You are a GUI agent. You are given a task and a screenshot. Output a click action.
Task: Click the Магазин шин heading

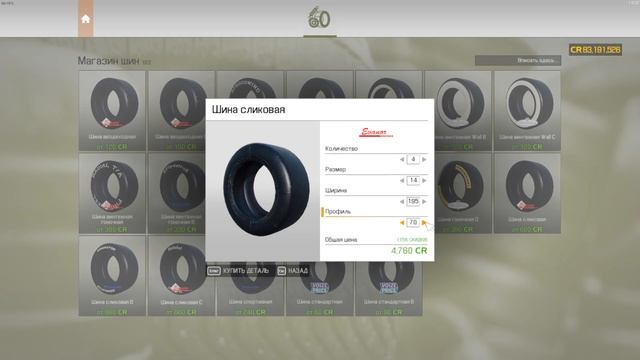(109, 61)
